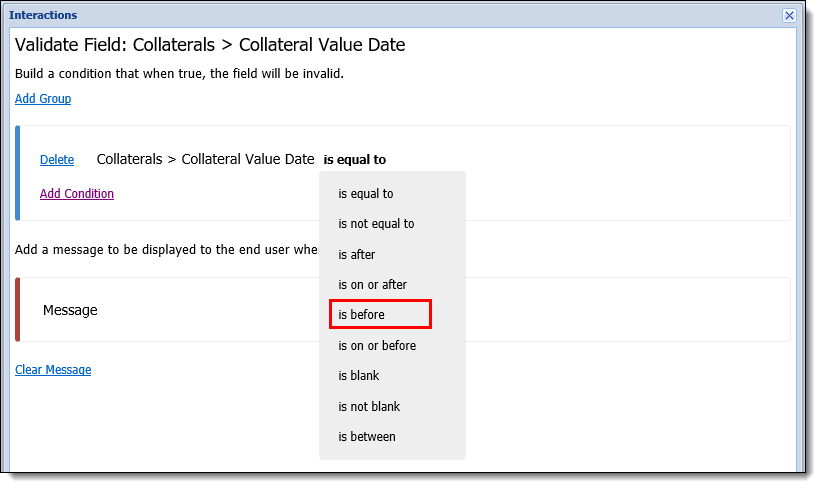Select 'is equal to' from the list

tap(365, 194)
